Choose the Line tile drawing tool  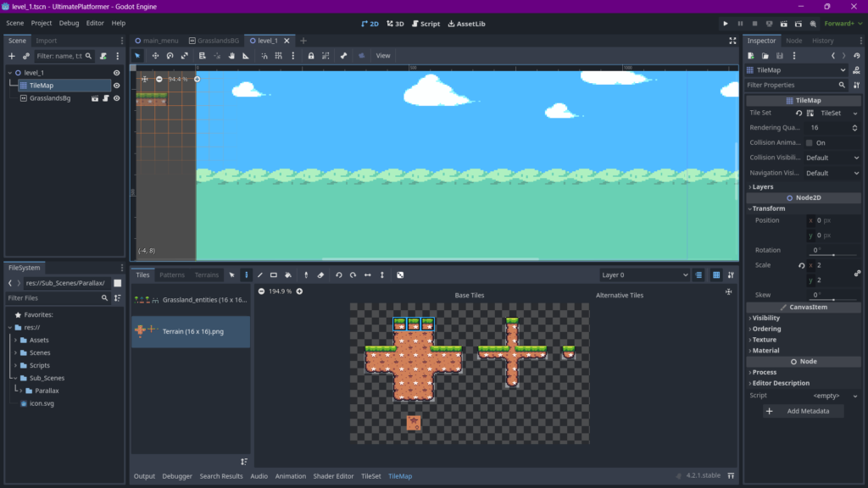click(x=260, y=274)
